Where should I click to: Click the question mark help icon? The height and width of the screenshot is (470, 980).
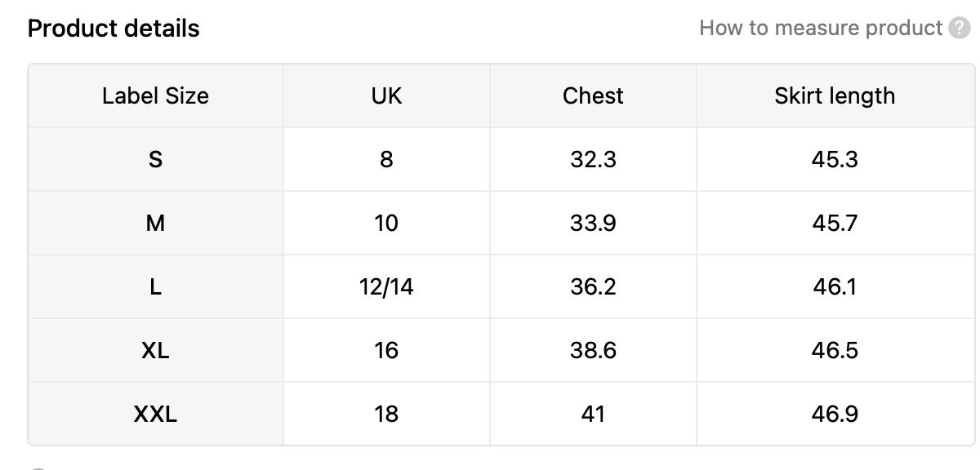pos(960,29)
